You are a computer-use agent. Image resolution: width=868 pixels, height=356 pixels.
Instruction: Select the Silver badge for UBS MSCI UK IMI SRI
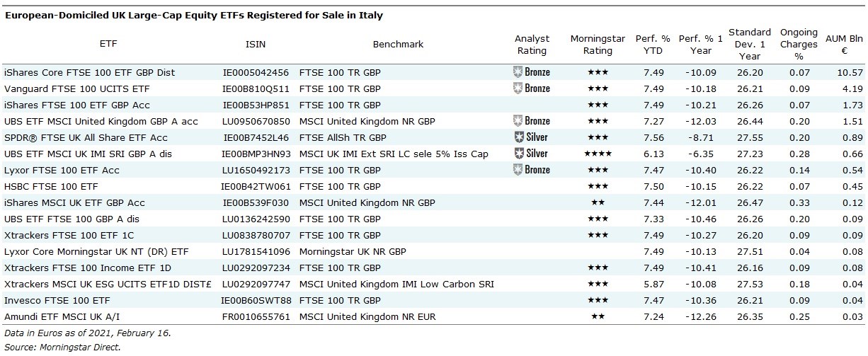pyautogui.click(x=532, y=154)
